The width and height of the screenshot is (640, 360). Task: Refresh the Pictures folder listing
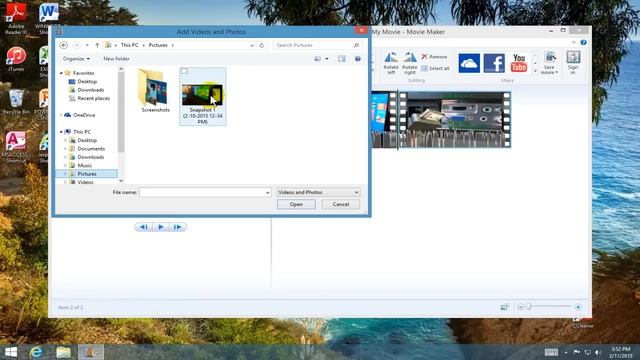[x=262, y=45]
